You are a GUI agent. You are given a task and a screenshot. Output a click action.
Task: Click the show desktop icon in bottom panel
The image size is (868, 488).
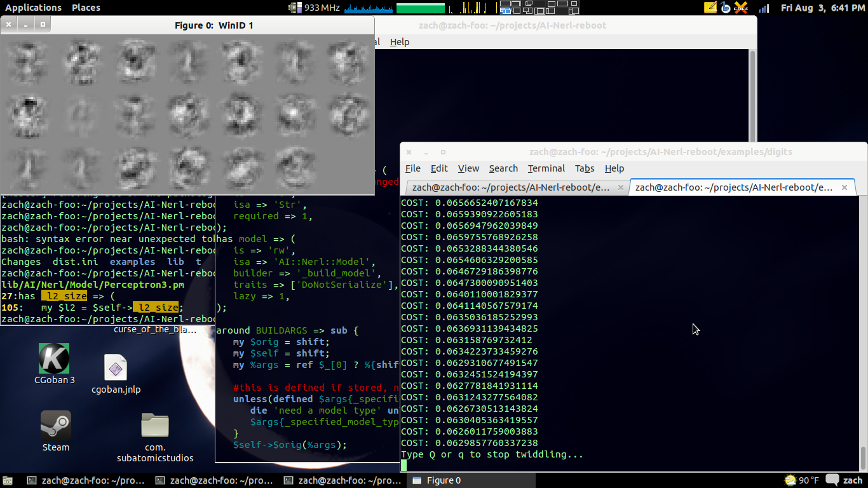[8, 480]
